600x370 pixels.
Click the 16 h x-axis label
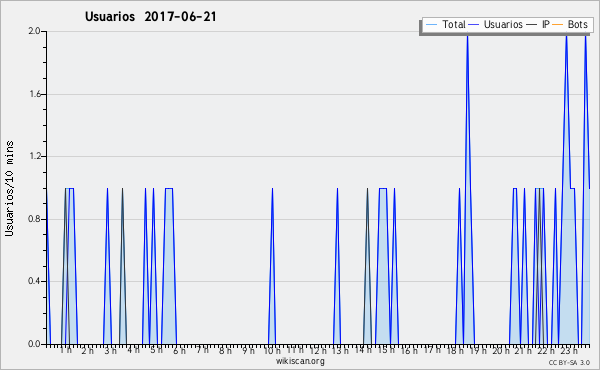(x=409, y=350)
